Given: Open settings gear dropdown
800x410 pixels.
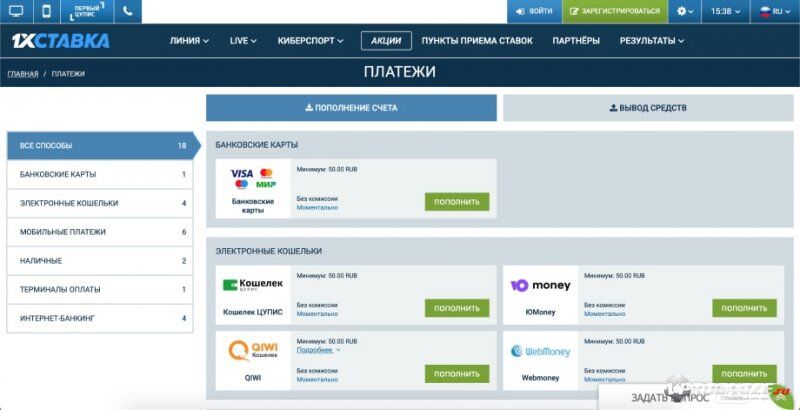Looking at the screenshot, I should click(x=685, y=11).
